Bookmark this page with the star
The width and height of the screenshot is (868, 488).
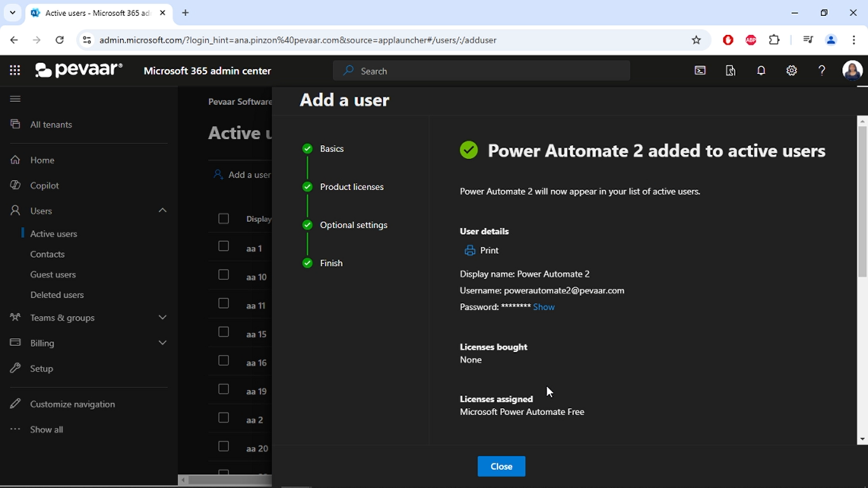696,40
